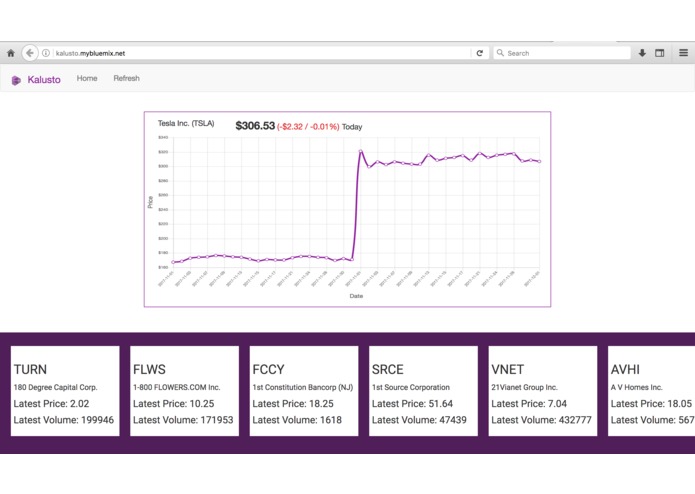The image size is (695, 494).
Task: Click 1st Source Corporation text
Action: [411, 387]
